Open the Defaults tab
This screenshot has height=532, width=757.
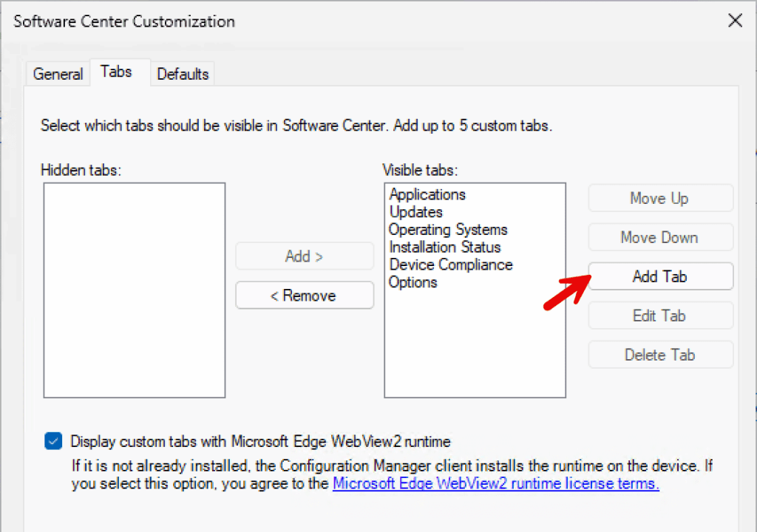(x=183, y=74)
